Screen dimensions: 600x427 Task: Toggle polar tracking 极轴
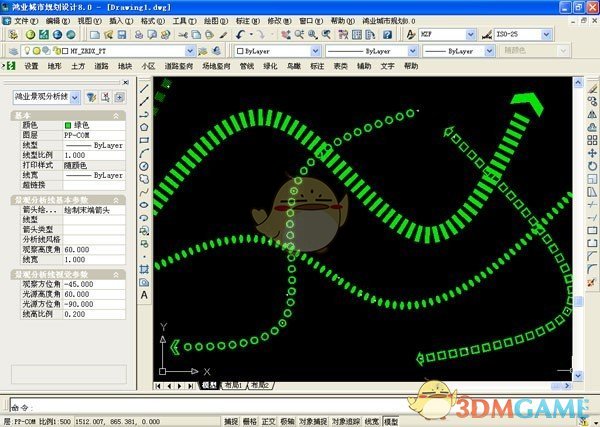287,421
